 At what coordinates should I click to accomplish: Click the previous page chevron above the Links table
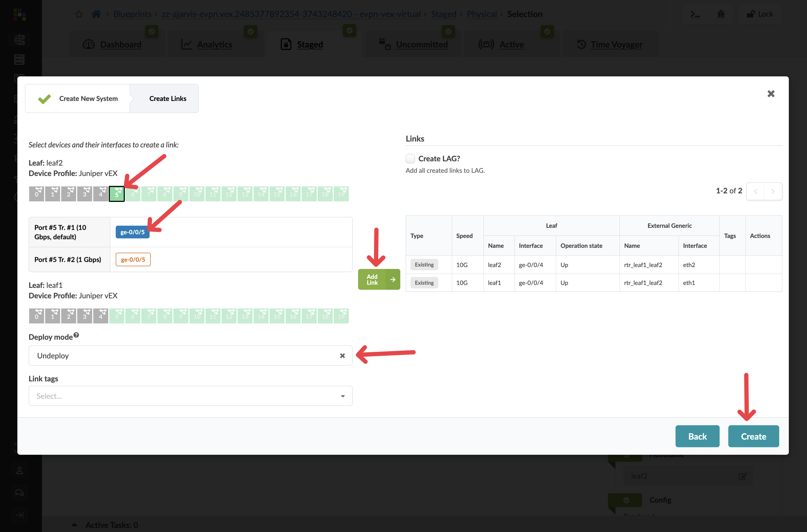(755, 191)
